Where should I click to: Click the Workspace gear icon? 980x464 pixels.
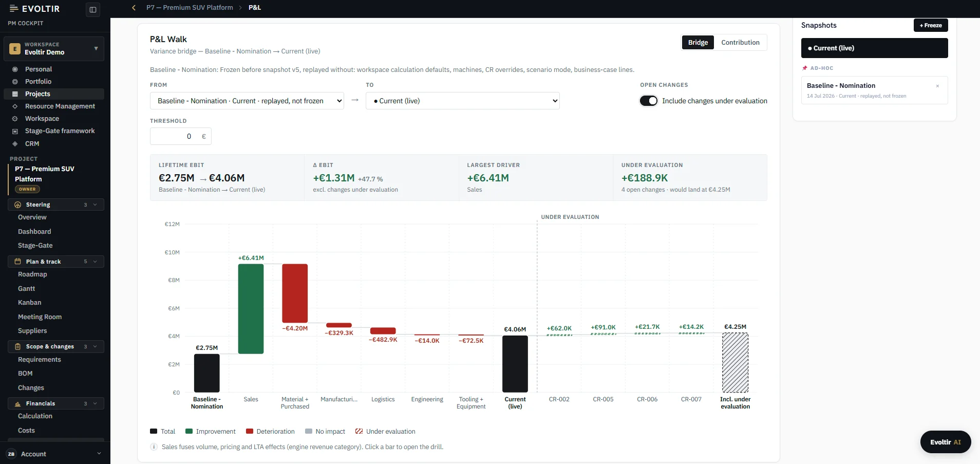coord(15,119)
